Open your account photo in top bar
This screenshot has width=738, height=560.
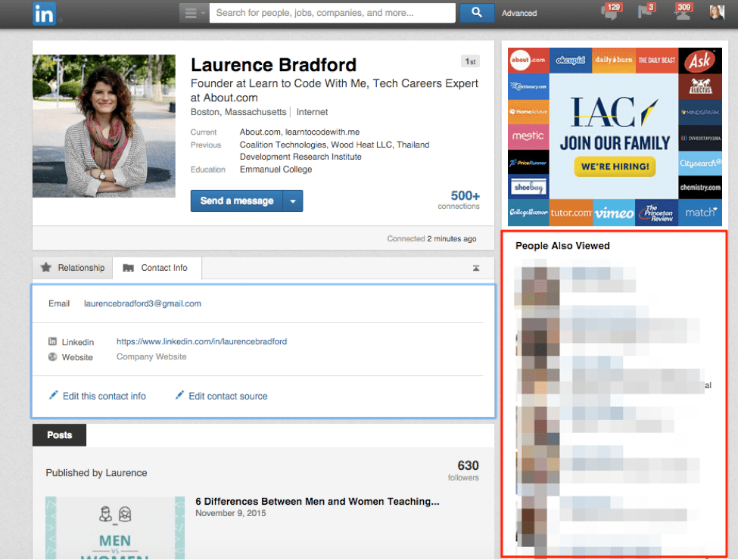click(717, 11)
